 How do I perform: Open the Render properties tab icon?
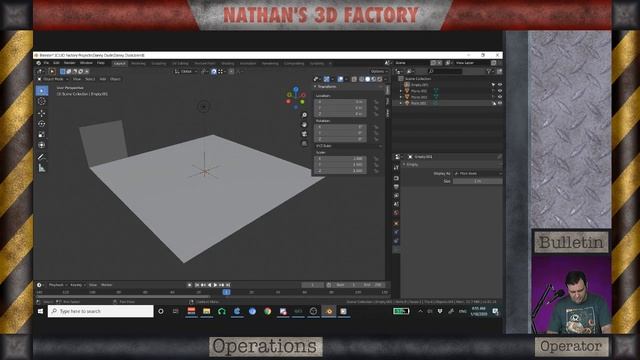pos(396,178)
